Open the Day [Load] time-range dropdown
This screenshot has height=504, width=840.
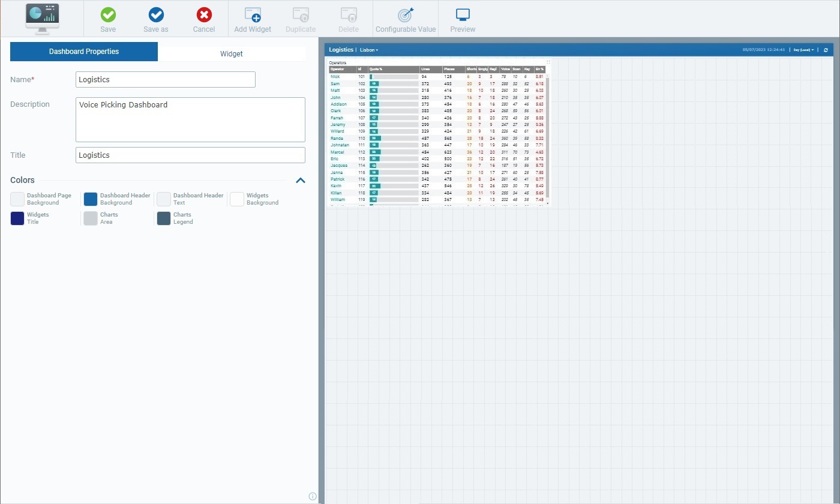(x=803, y=50)
